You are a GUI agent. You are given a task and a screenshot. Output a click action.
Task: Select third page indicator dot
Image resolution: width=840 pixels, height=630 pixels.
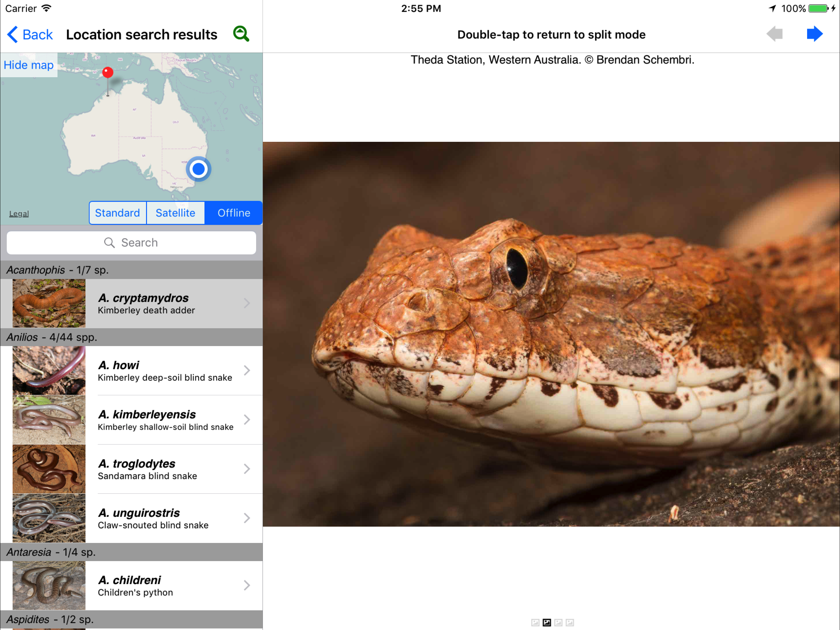[558, 622]
